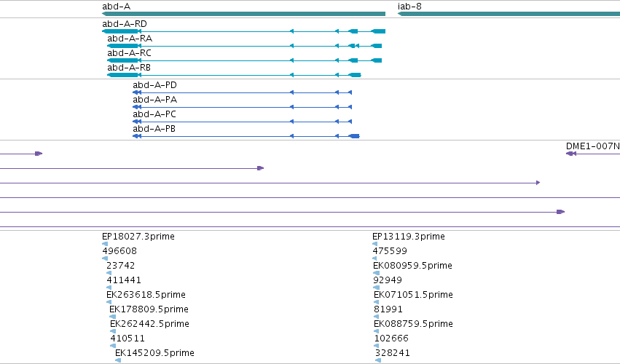Screen dimensions: 620x364
Task: Select protein abd-A-PB label
Action: [154, 129]
